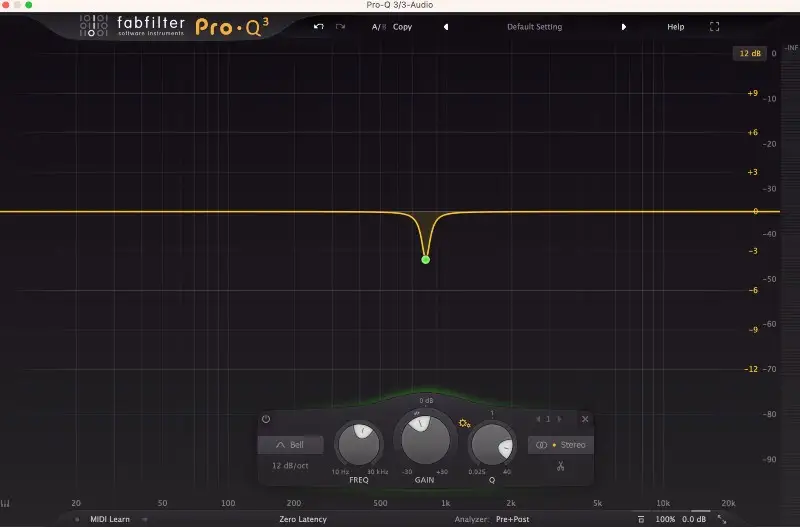Click the Copy button
This screenshot has height=527, width=800.
[x=402, y=27]
